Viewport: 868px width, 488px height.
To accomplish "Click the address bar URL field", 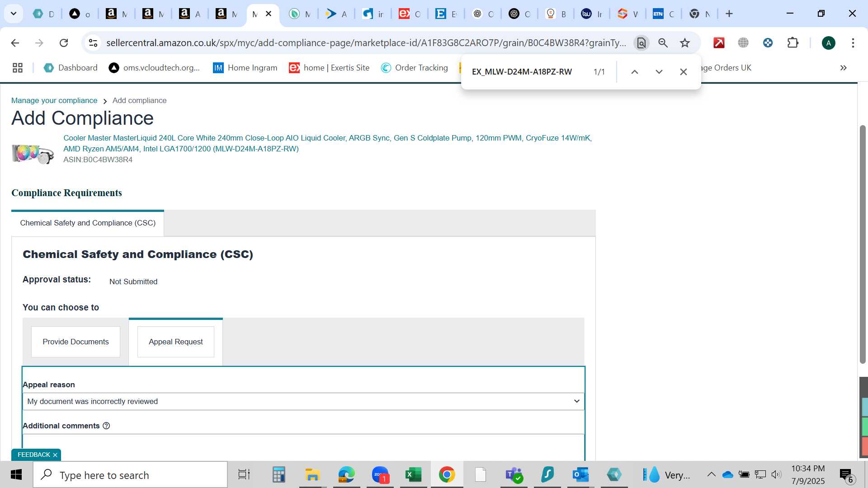I will tap(366, 43).
